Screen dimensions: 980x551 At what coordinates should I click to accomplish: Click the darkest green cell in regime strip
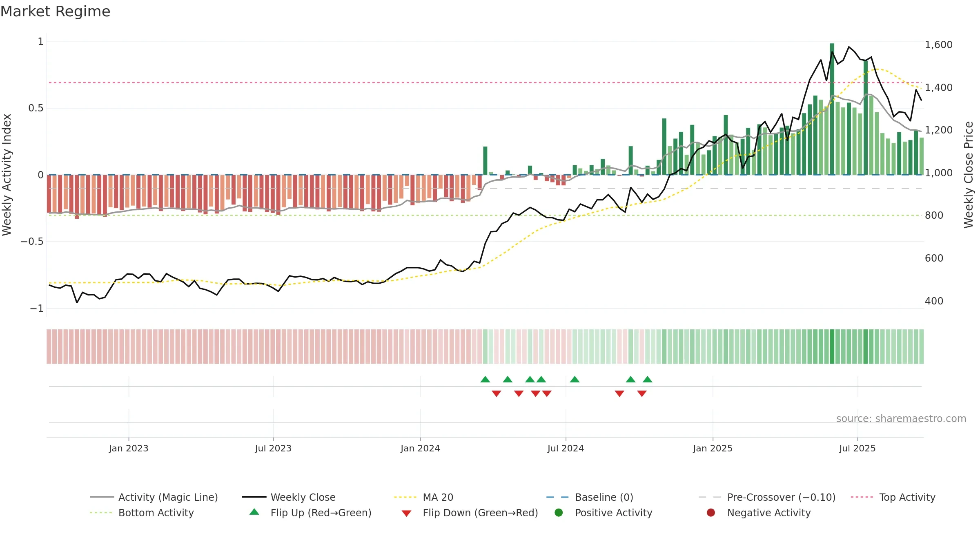click(832, 347)
